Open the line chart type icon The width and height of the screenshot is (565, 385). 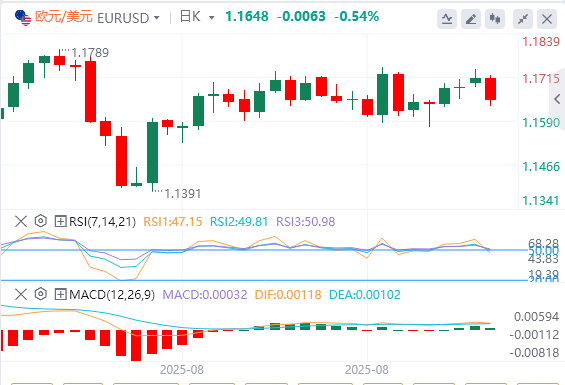coord(447,19)
